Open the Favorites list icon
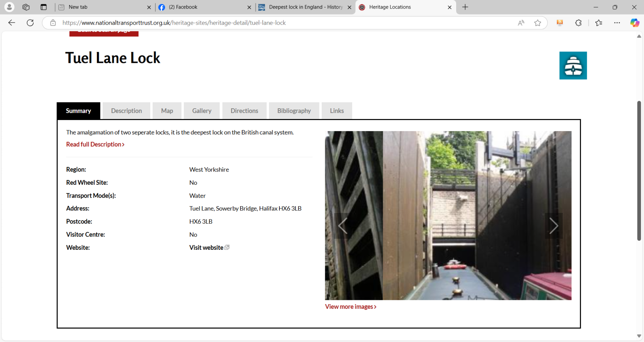 (x=599, y=23)
